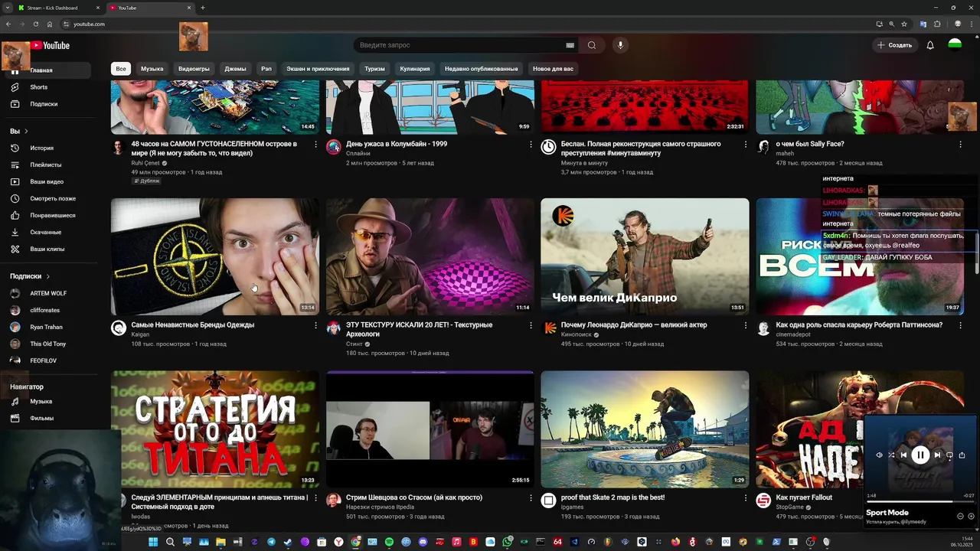The image size is (980, 551).
Task: Open Firefox from the taskbar
Action: (x=675, y=543)
